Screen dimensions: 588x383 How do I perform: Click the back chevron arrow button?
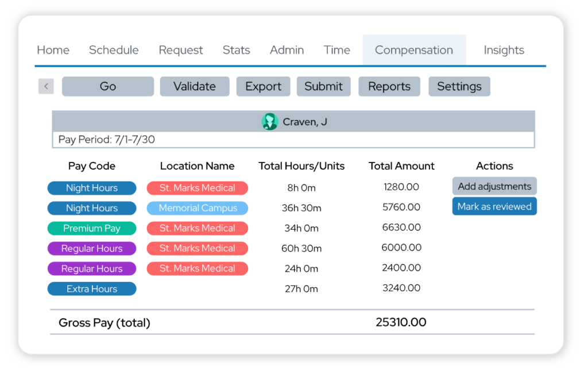(x=46, y=87)
